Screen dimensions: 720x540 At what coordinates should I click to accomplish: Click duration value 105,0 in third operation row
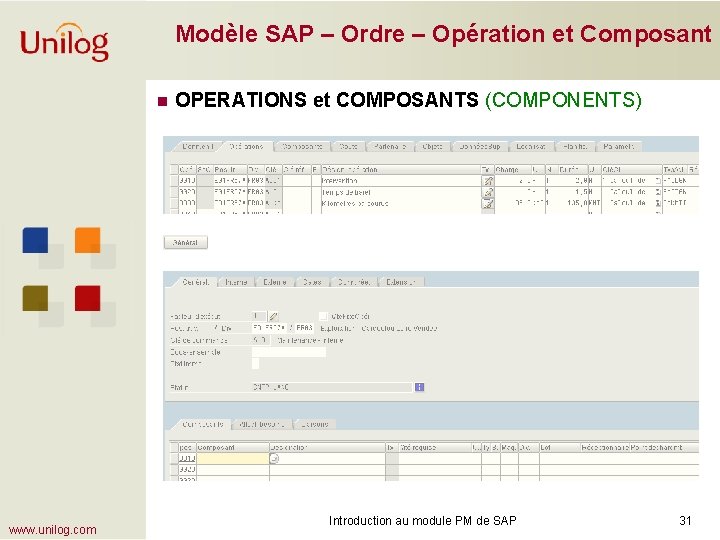click(x=576, y=203)
